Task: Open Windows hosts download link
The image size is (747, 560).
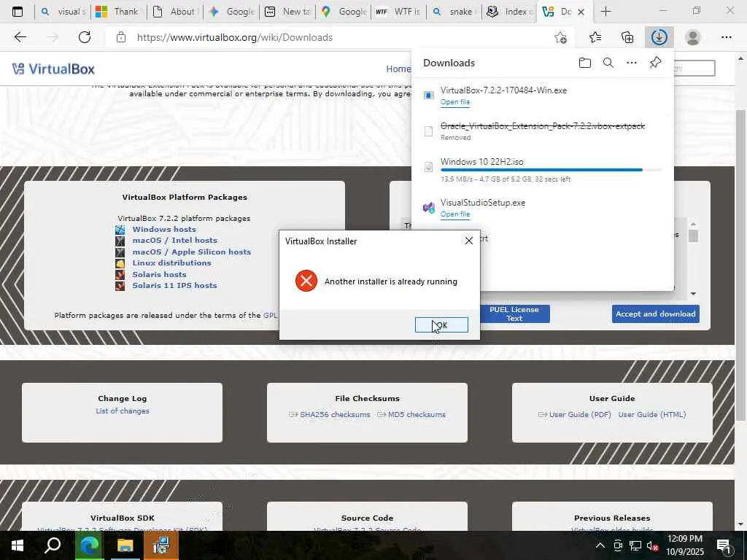Action: click(x=164, y=229)
